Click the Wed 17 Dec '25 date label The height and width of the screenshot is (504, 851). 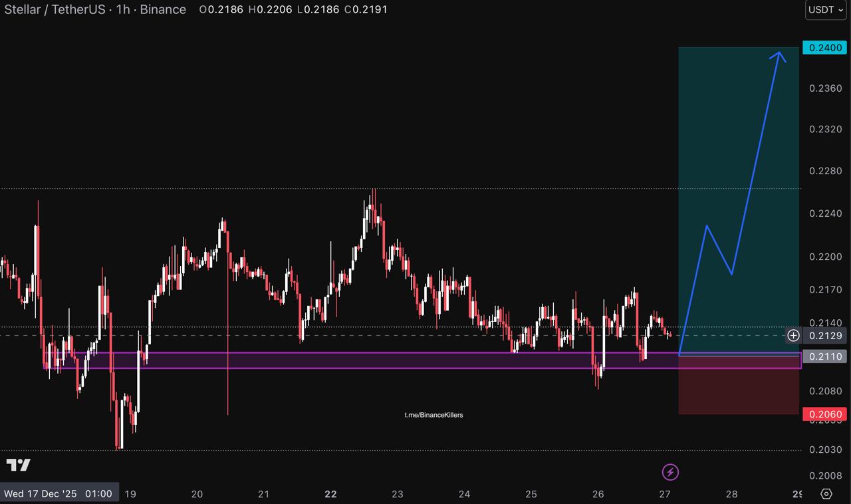click(x=59, y=493)
